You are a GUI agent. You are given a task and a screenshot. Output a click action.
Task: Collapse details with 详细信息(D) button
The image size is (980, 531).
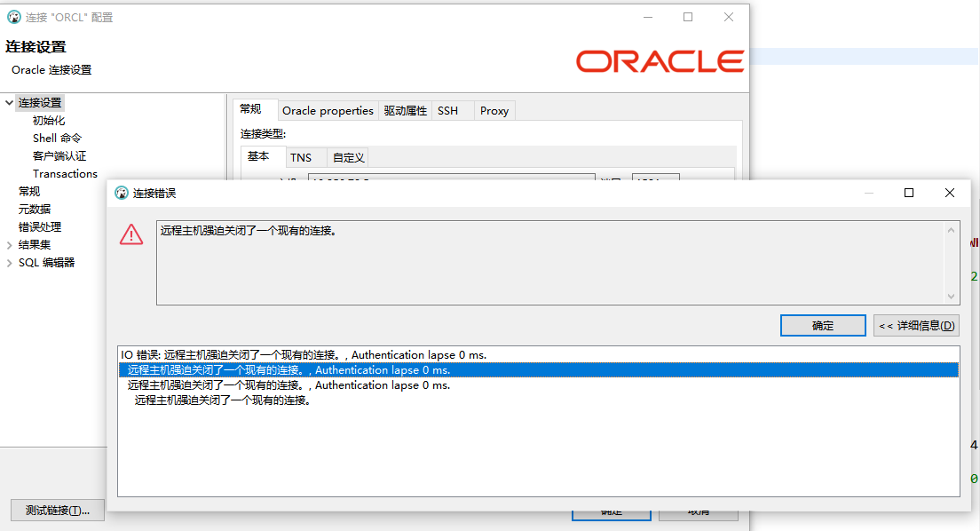point(916,325)
